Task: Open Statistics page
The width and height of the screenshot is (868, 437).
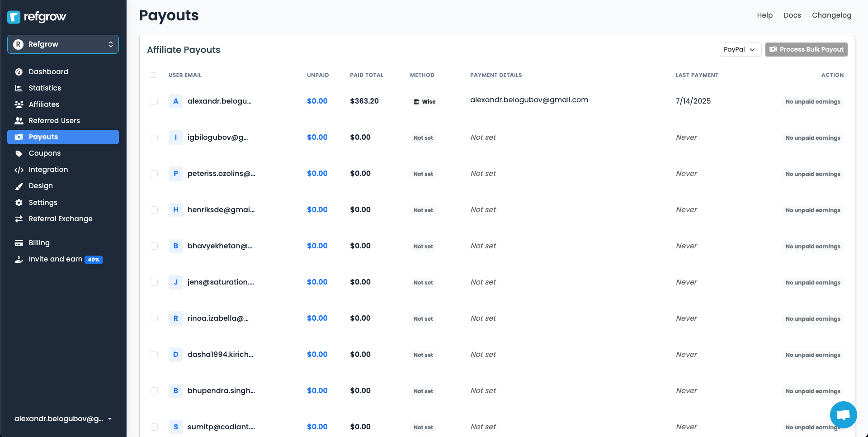Action: [x=63, y=88]
